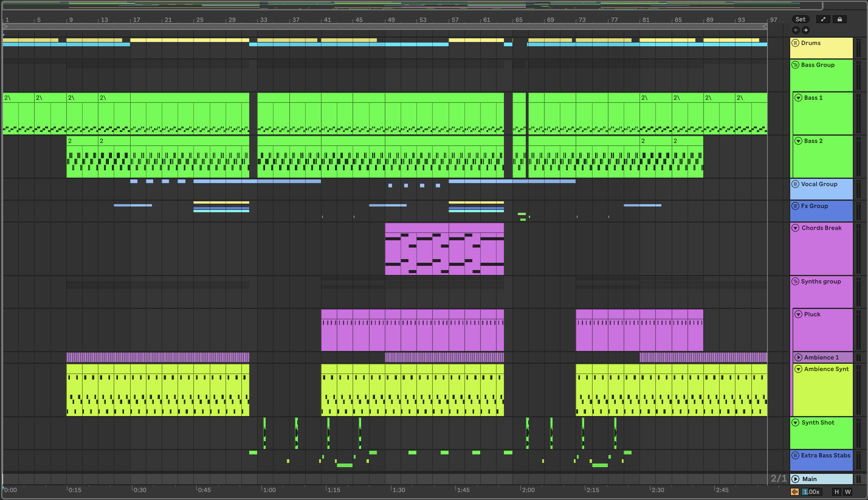Collapse the Bass 1 track
Screen dimensions: 868x500
[x=798, y=98]
